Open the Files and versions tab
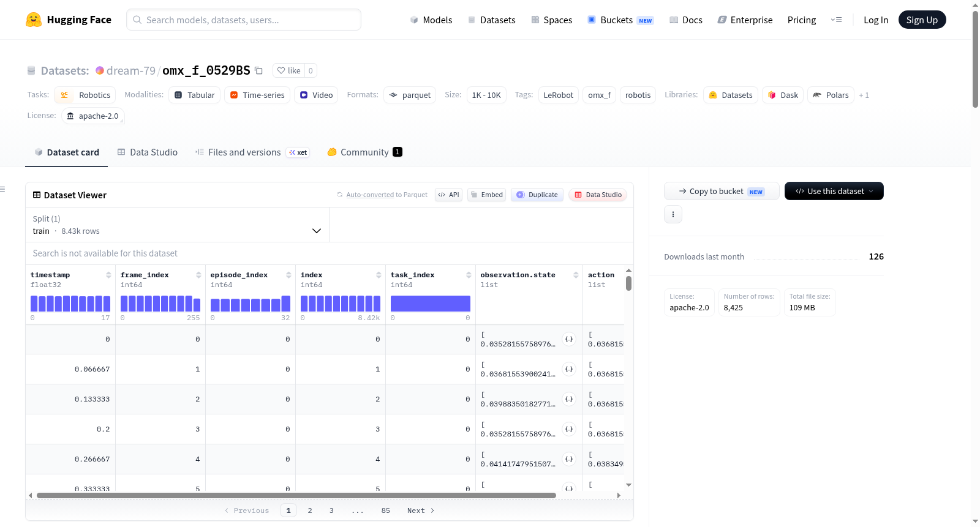 coord(252,152)
